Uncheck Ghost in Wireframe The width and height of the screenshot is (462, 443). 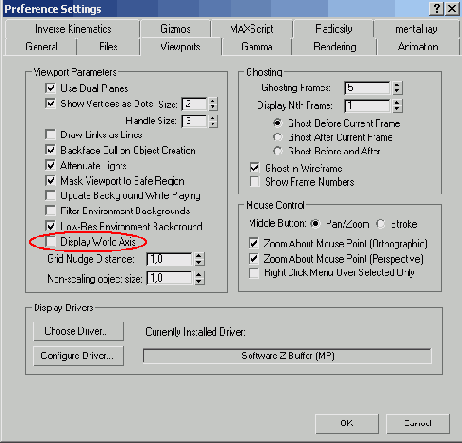point(255,168)
